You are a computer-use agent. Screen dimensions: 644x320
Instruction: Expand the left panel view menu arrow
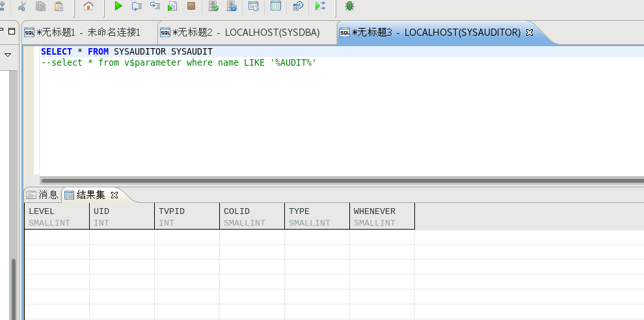(8, 55)
